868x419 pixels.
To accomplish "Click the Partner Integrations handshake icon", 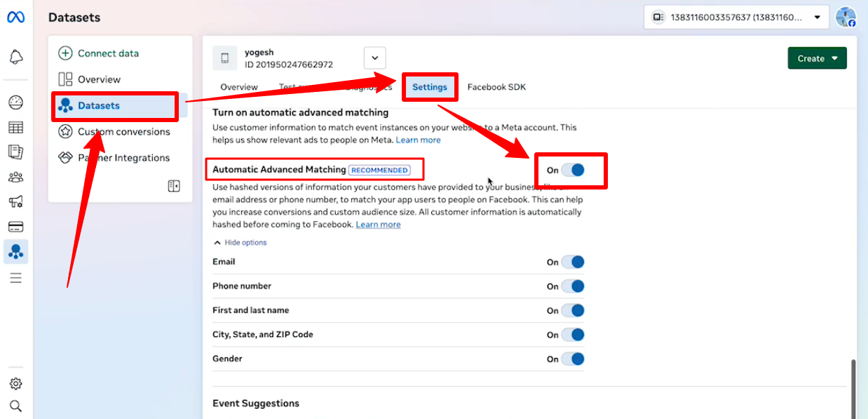I will tap(65, 158).
